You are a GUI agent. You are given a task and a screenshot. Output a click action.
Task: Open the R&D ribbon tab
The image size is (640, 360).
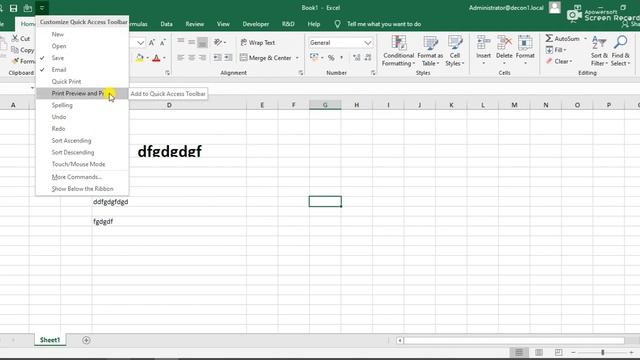288,24
